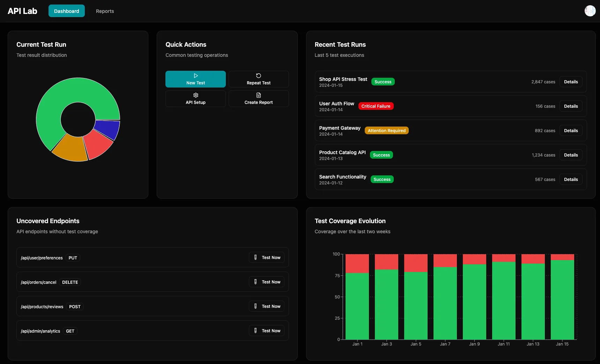This screenshot has height=364, width=600.
Task: Click Details for Search Functionality
Action: (571, 179)
